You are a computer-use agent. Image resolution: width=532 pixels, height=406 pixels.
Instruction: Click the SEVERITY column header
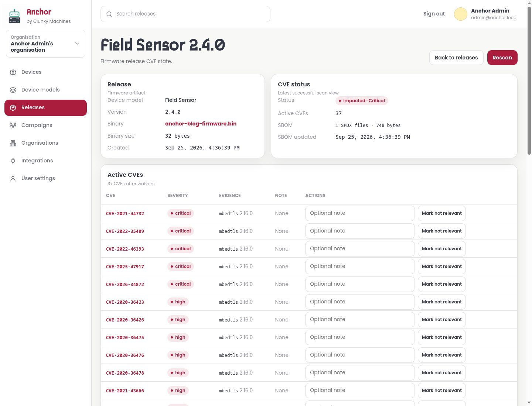(x=178, y=196)
